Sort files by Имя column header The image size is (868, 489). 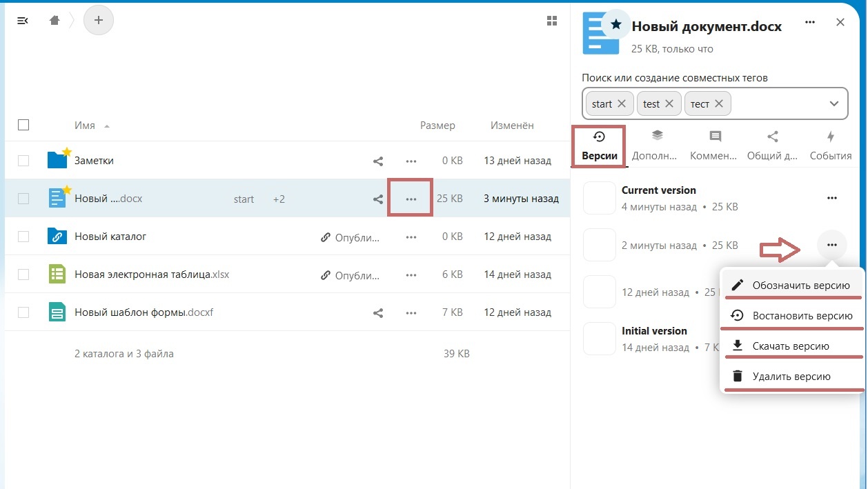coord(85,126)
